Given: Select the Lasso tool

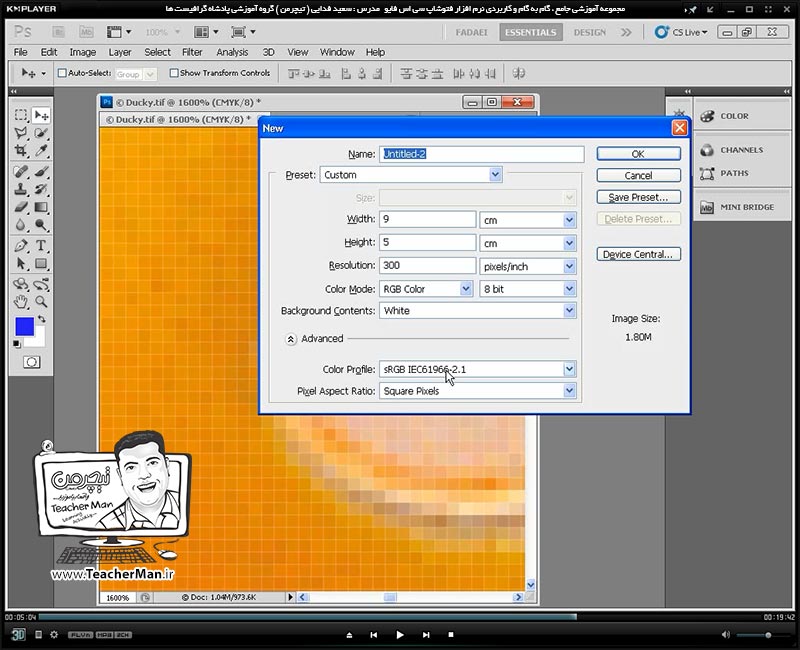Looking at the screenshot, I should point(21,133).
